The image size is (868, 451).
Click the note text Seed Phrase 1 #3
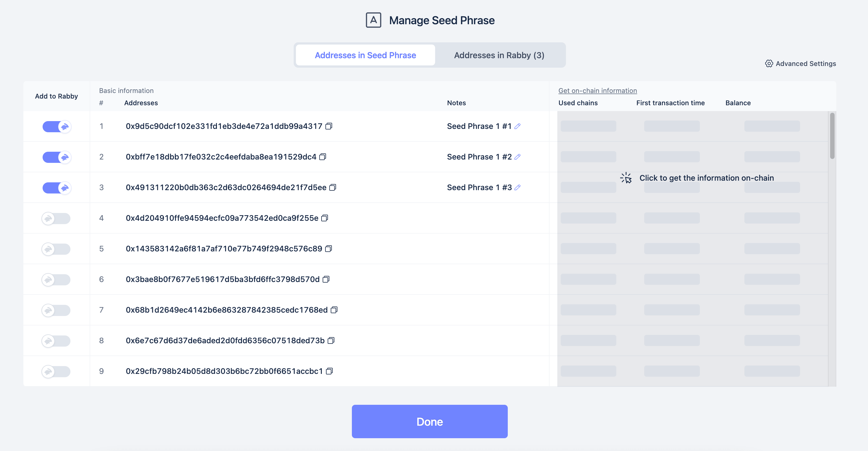[x=479, y=187]
